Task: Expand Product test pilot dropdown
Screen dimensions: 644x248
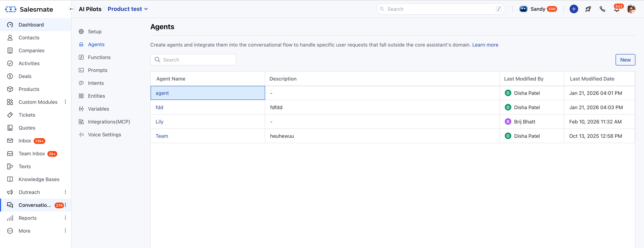Action: coord(128,9)
